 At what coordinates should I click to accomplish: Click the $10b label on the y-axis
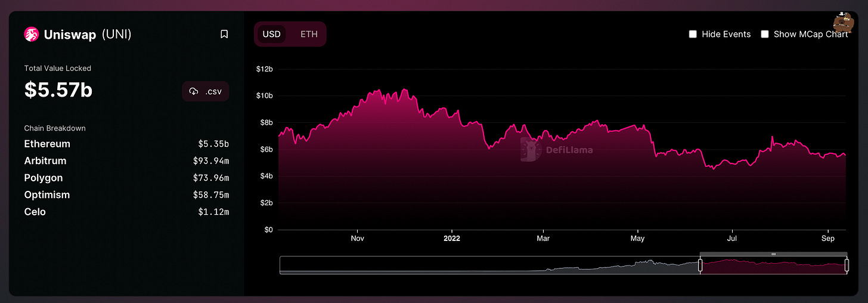[264, 96]
